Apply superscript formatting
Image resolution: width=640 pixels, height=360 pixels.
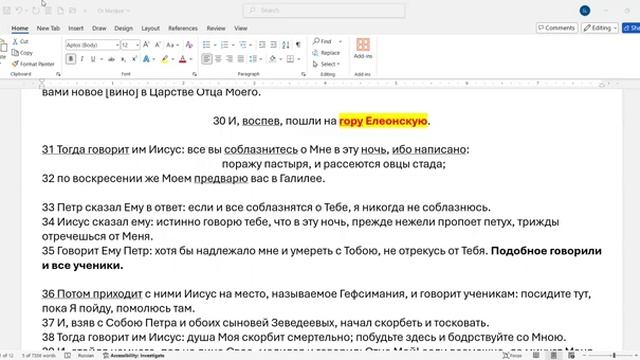(134, 59)
